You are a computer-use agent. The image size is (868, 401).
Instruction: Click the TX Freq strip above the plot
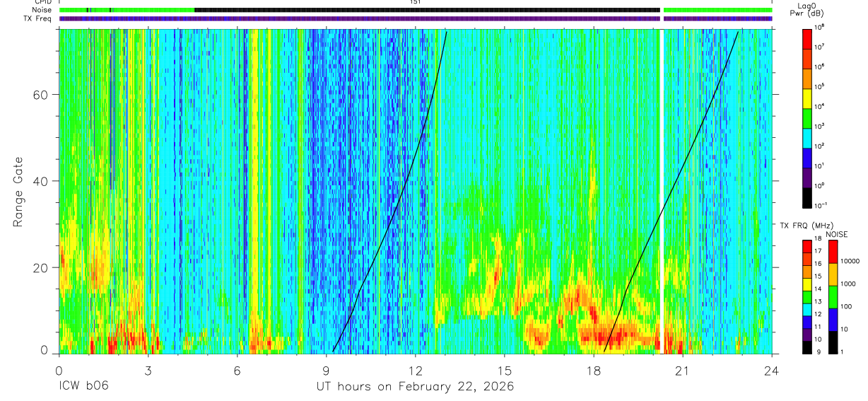click(x=416, y=19)
